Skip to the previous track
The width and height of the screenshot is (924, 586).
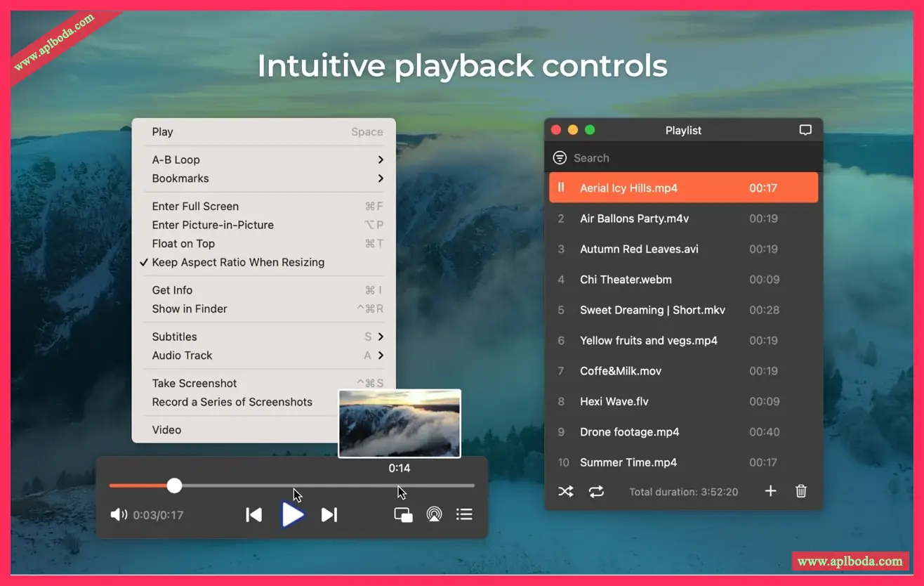pyautogui.click(x=254, y=515)
